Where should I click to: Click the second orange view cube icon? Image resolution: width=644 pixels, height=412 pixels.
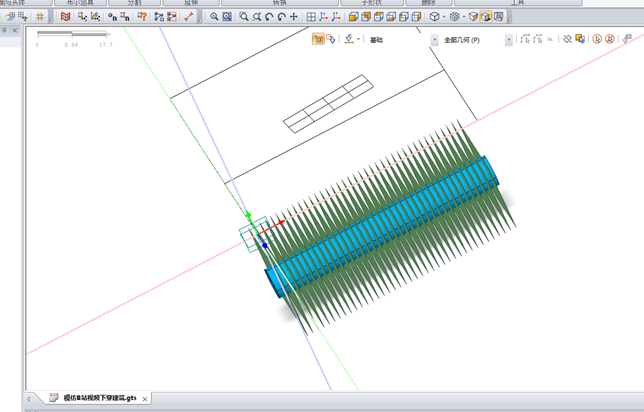pyautogui.click(x=366, y=17)
